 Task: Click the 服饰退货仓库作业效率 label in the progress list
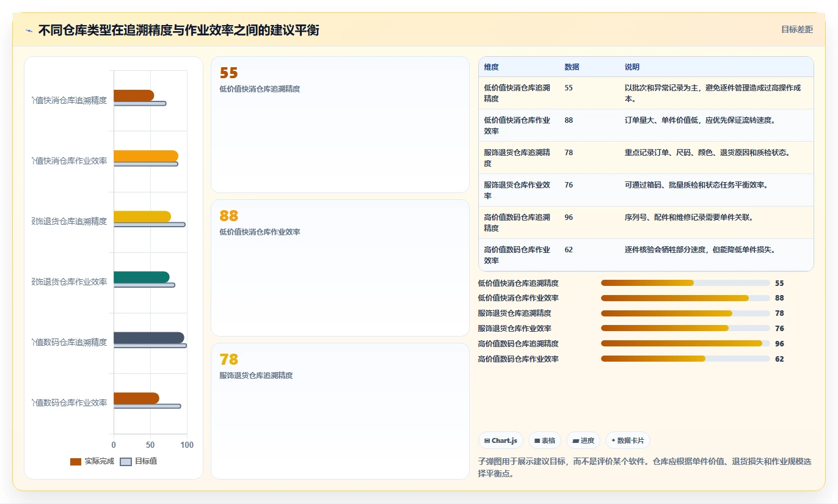(514, 329)
